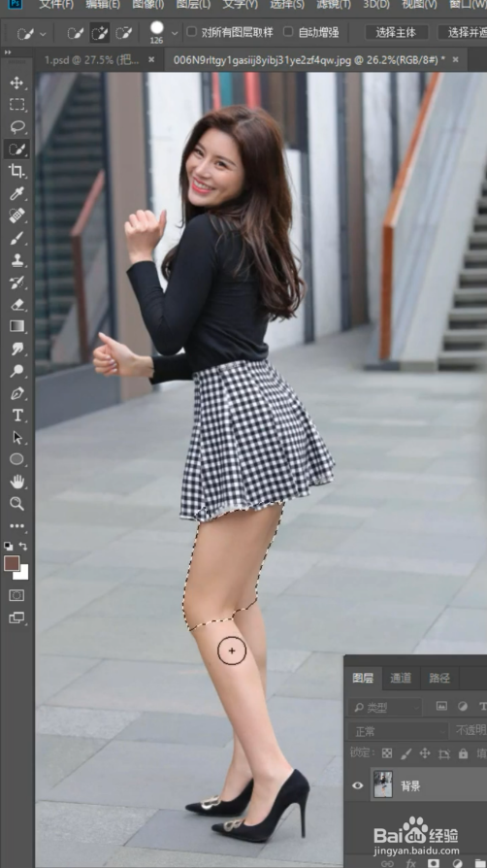The image size is (487, 868).
Task: Toggle Quick Mask mode
Action: pyautogui.click(x=17, y=595)
